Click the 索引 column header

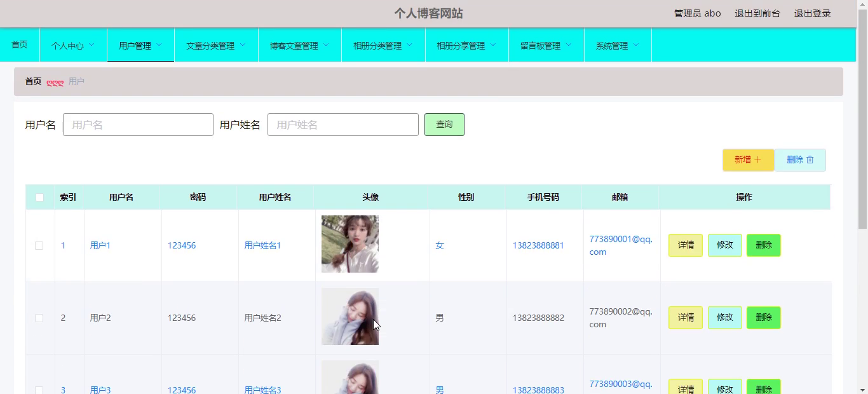68,197
